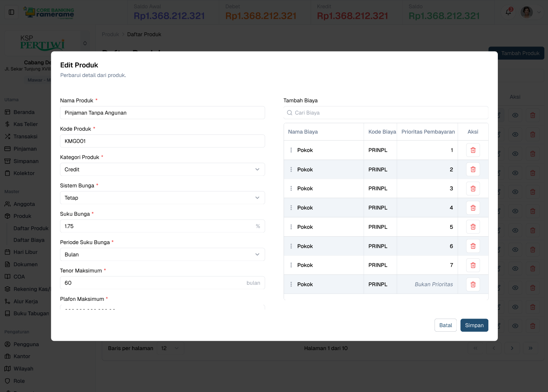This screenshot has height=392, width=548.
Task: Open the Transaksi section icon
Action: coord(7,136)
